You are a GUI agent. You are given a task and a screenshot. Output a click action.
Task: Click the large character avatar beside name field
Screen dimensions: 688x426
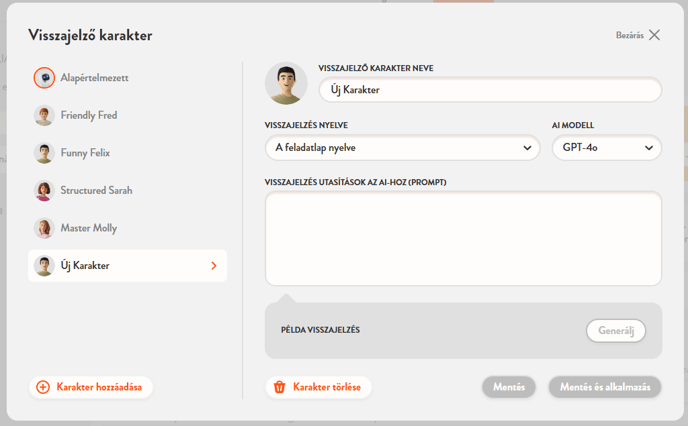tap(286, 84)
